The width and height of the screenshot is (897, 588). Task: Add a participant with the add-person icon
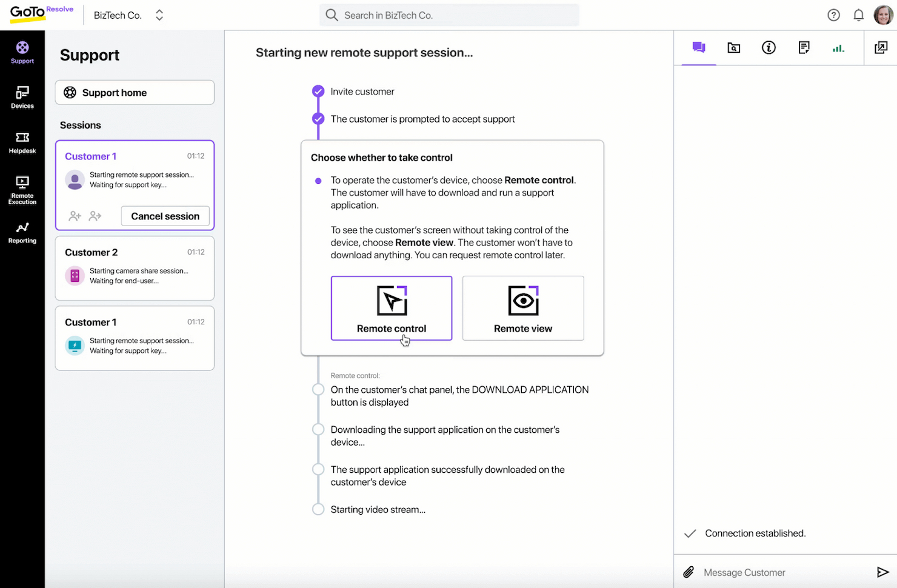click(74, 216)
